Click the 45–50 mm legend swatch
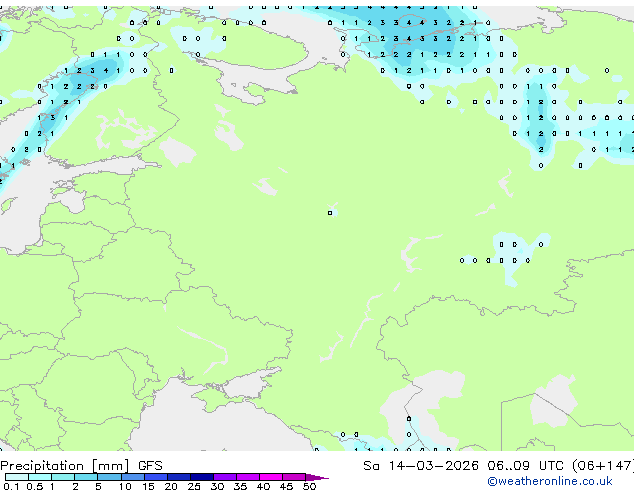This screenshot has height=490, width=634. [294, 477]
